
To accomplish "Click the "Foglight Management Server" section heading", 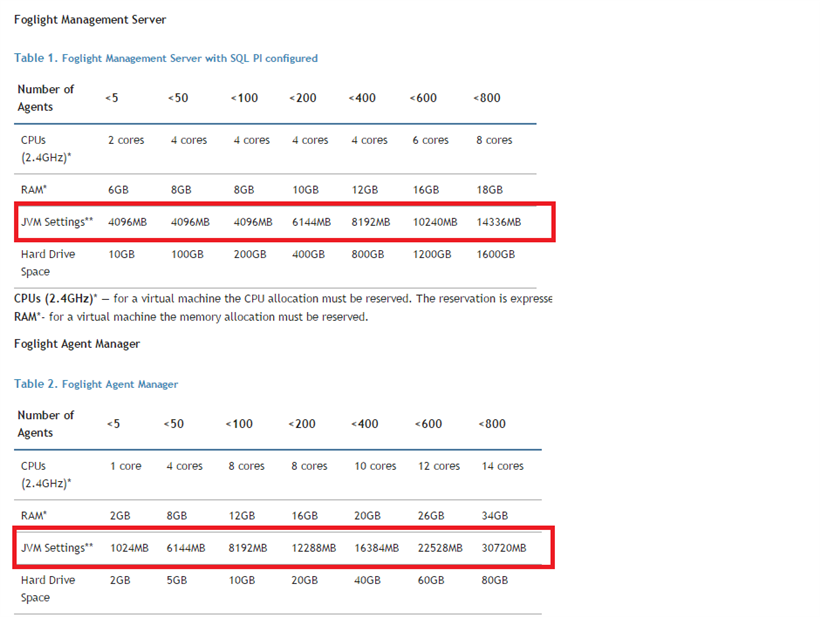I will [90, 20].
